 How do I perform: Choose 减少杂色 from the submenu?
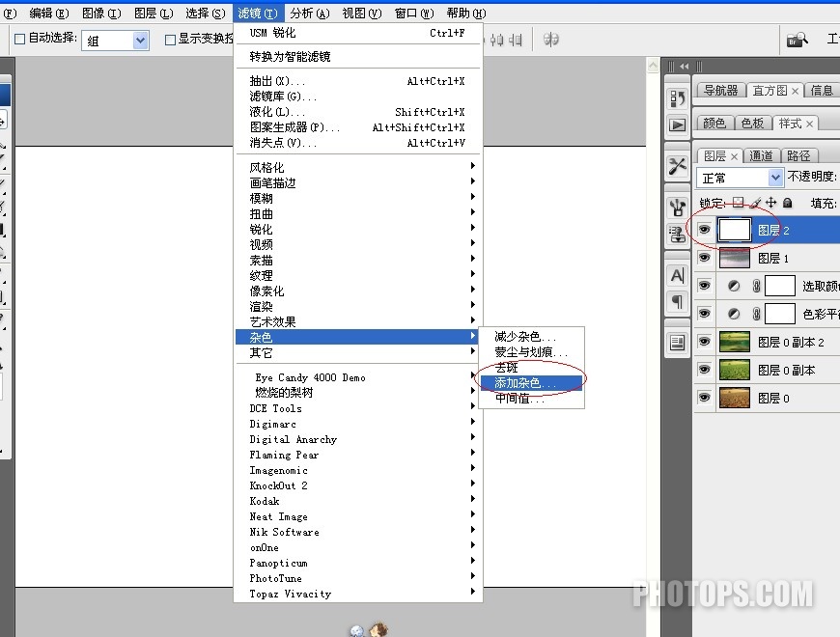(531, 336)
